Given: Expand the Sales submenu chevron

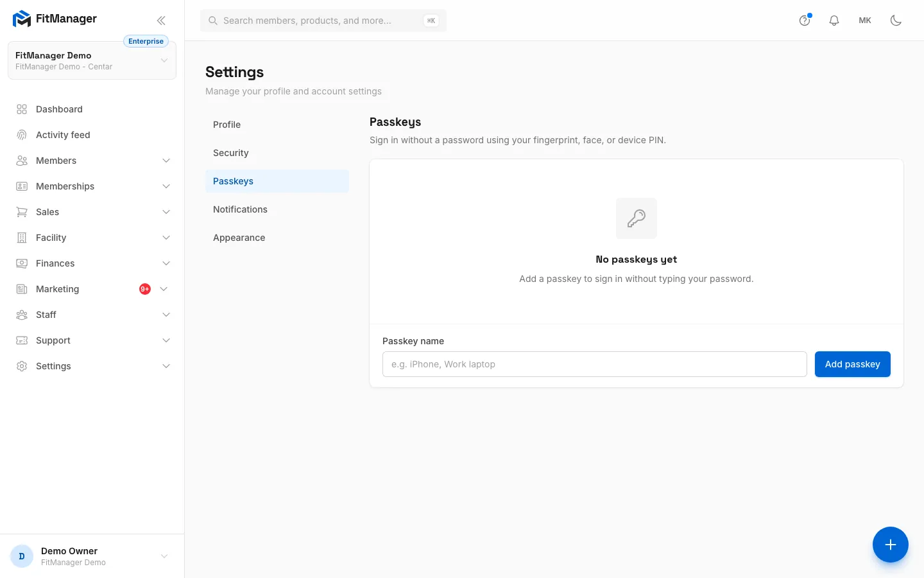Looking at the screenshot, I should pyautogui.click(x=166, y=212).
